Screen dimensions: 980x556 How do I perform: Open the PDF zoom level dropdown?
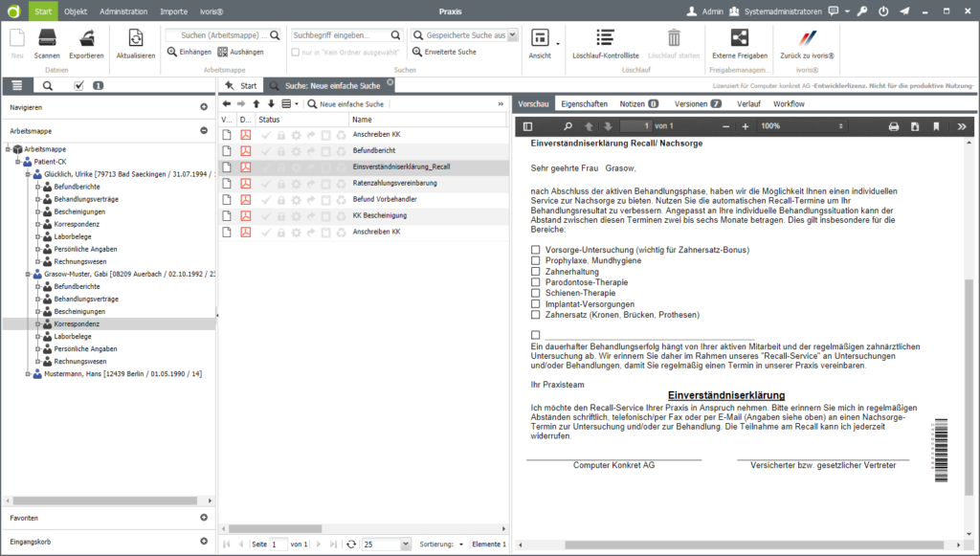tap(840, 126)
